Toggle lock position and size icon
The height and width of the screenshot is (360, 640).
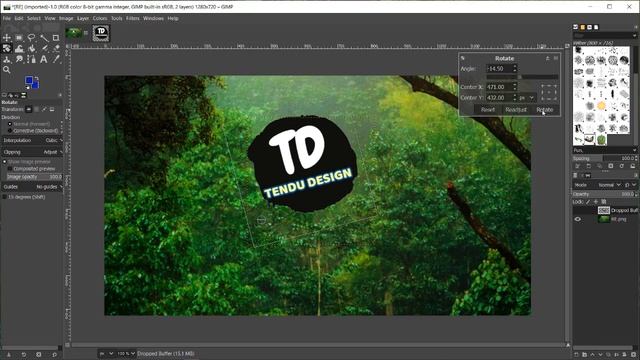pyautogui.click(x=596, y=202)
